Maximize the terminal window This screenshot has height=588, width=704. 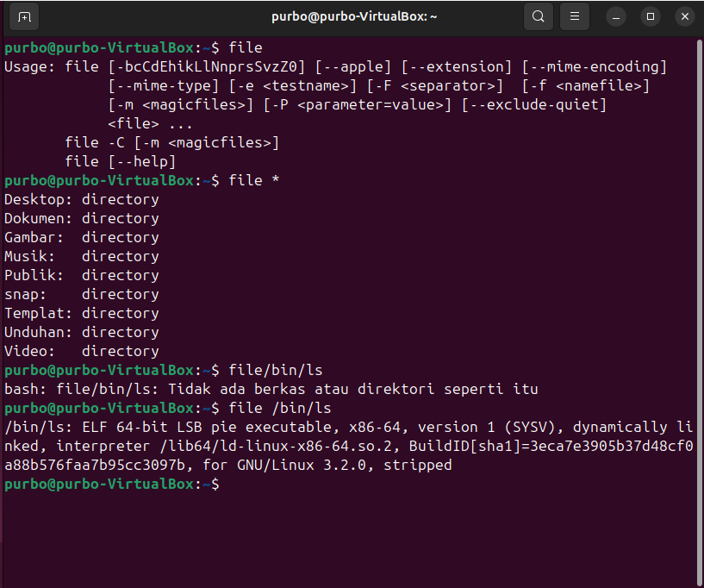650,17
